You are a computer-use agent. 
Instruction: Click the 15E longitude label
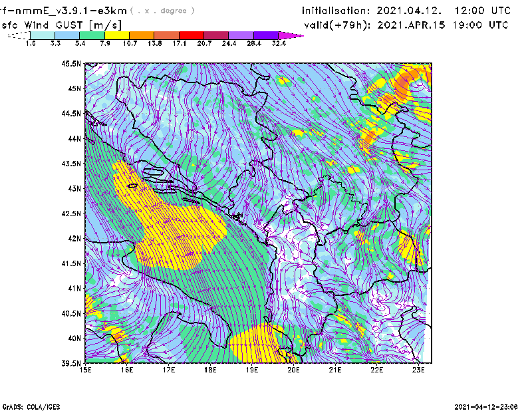[x=85, y=370]
